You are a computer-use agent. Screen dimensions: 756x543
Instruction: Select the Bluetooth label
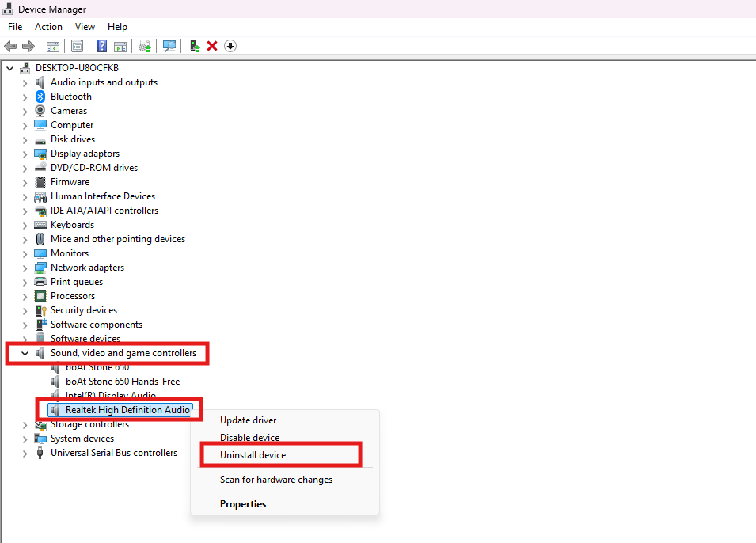[x=71, y=97]
